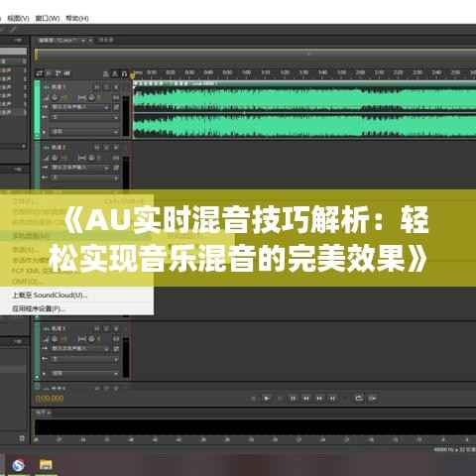Click the Track 1 name label
The height and width of the screenshot is (476, 476).
point(59,87)
